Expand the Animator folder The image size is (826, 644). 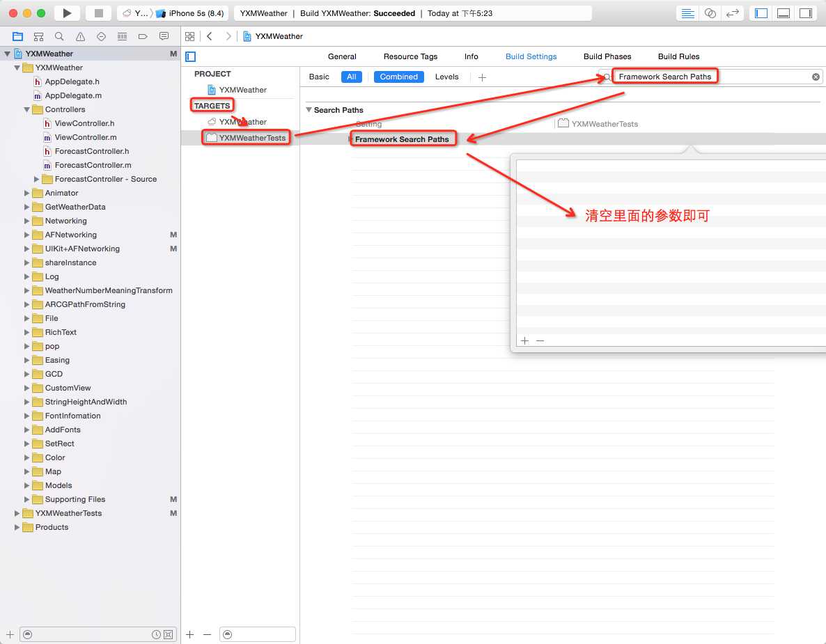(x=27, y=194)
